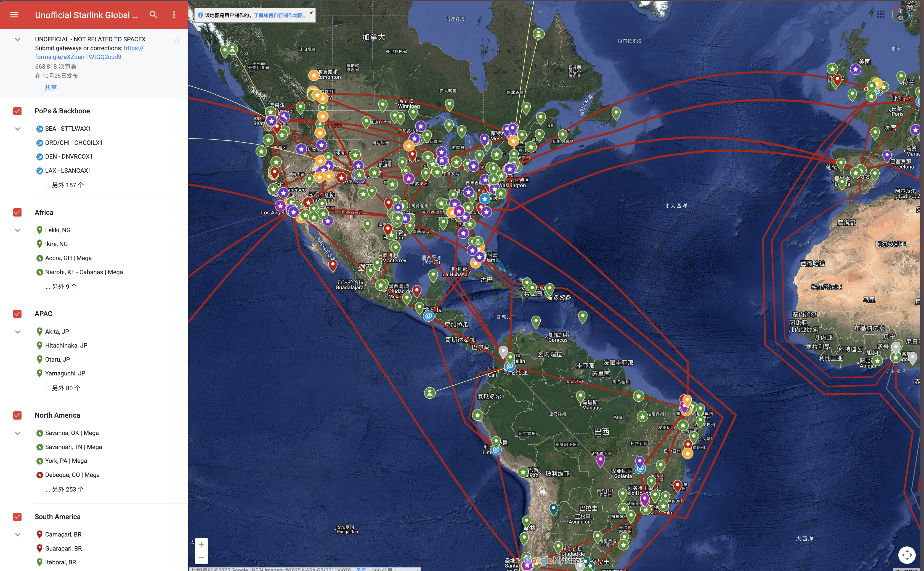Star this map with the star icon
This screenshot has width=924, height=571.
(x=177, y=40)
